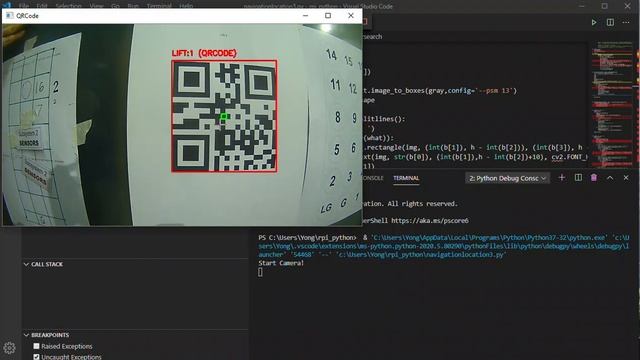Viewport: 640px width, 360px height.
Task: Collapse the BREAKPOINTS section
Action: (27, 335)
